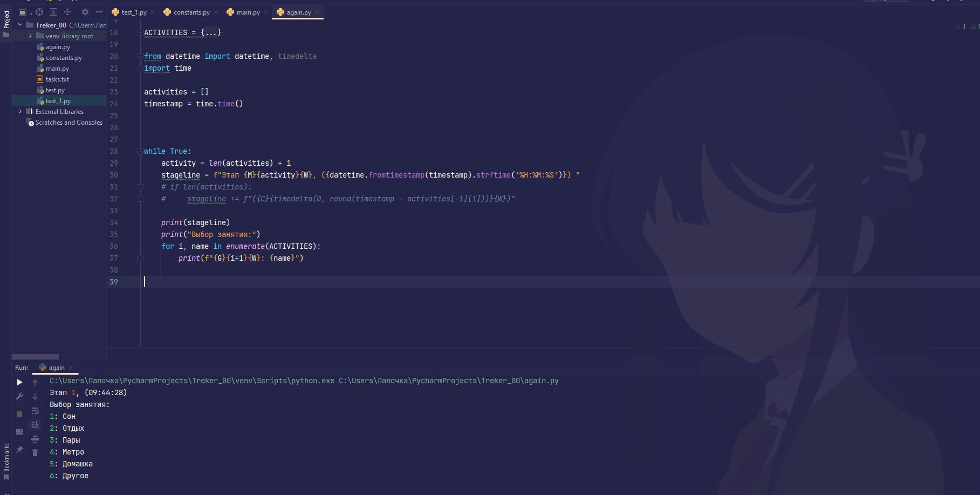The height and width of the screenshot is (495, 980).
Task: Toggle scroll to end of console
Action: tap(35, 425)
